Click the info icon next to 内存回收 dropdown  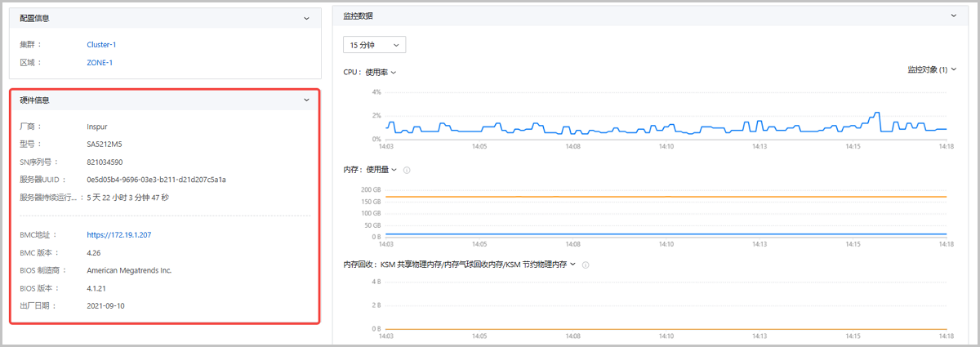[x=586, y=265]
